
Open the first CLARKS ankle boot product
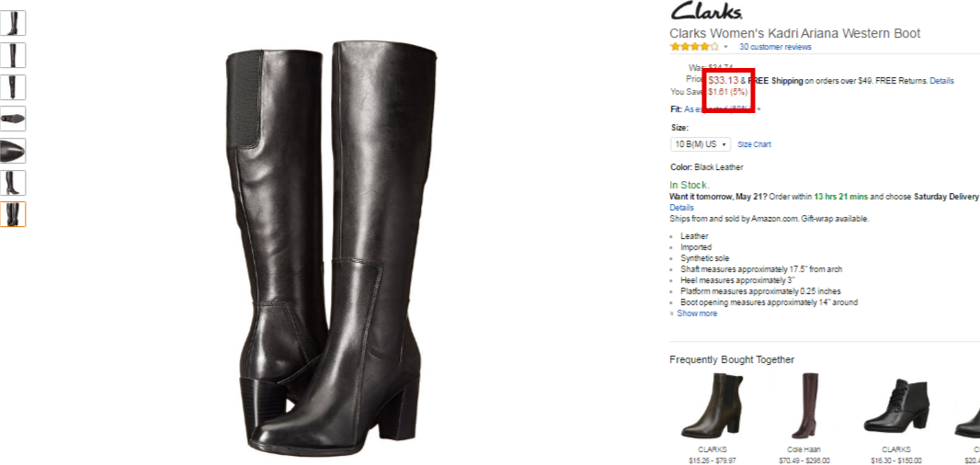pos(712,405)
